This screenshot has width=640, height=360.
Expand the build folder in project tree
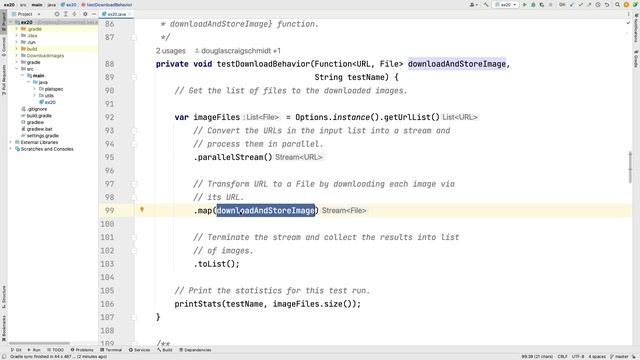(17, 49)
